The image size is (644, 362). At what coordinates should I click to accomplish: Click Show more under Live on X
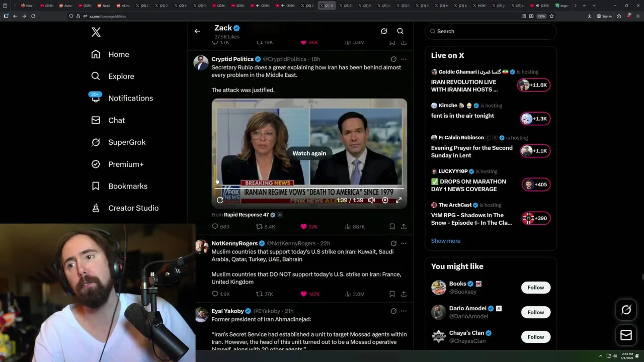[445, 241]
